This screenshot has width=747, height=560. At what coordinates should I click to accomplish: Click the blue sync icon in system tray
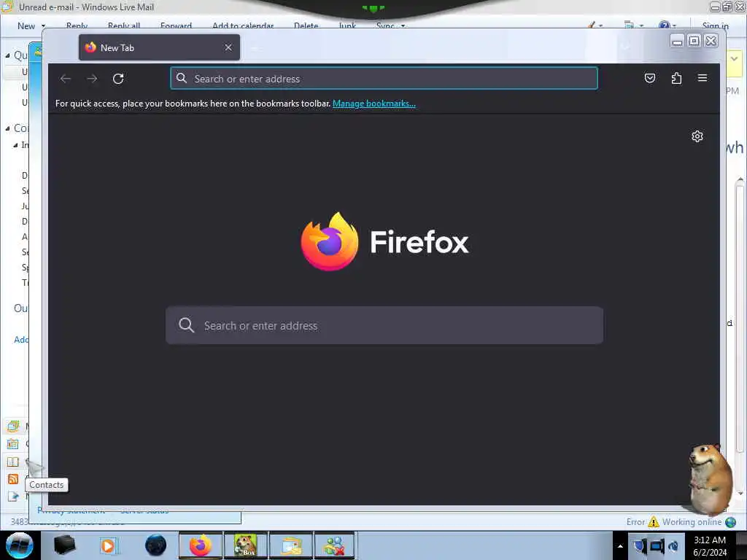(x=673, y=545)
